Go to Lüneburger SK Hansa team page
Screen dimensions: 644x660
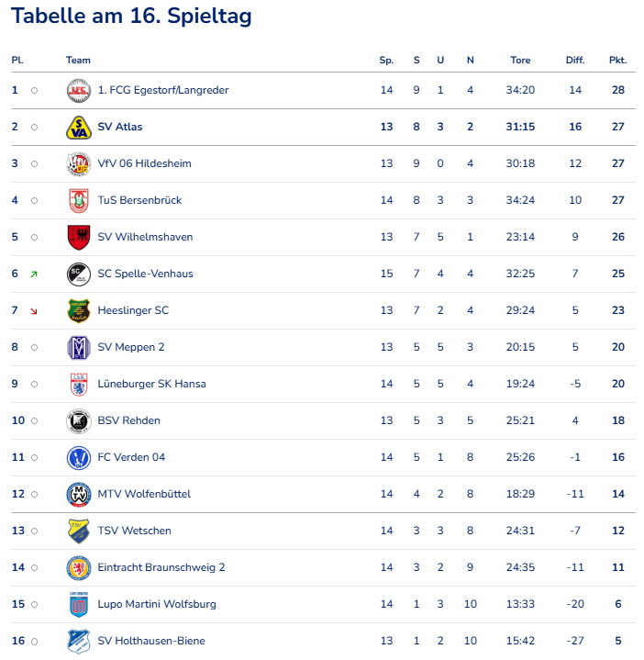click(x=151, y=384)
